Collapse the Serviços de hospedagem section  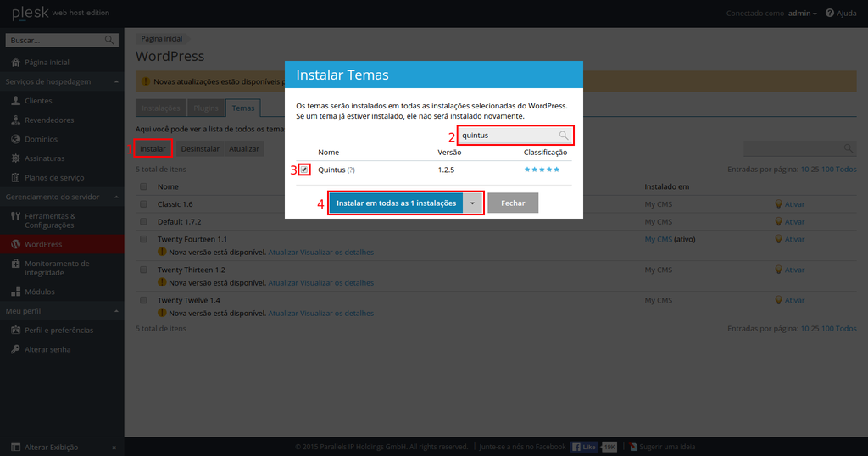(x=115, y=82)
